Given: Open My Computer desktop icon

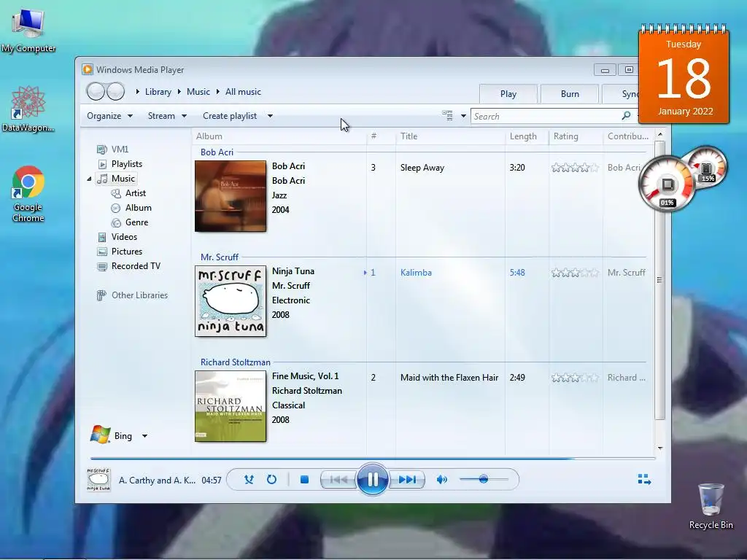Looking at the screenshot, I should [x=28, y=31].
